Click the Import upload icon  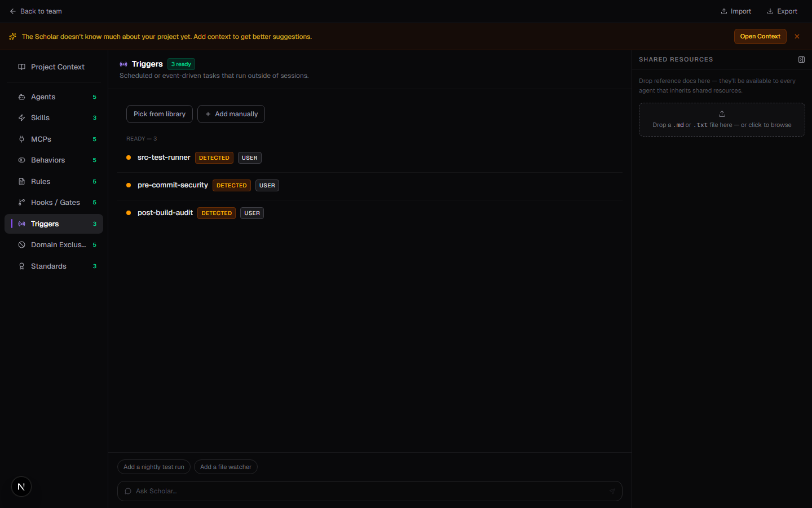point(723,11)
